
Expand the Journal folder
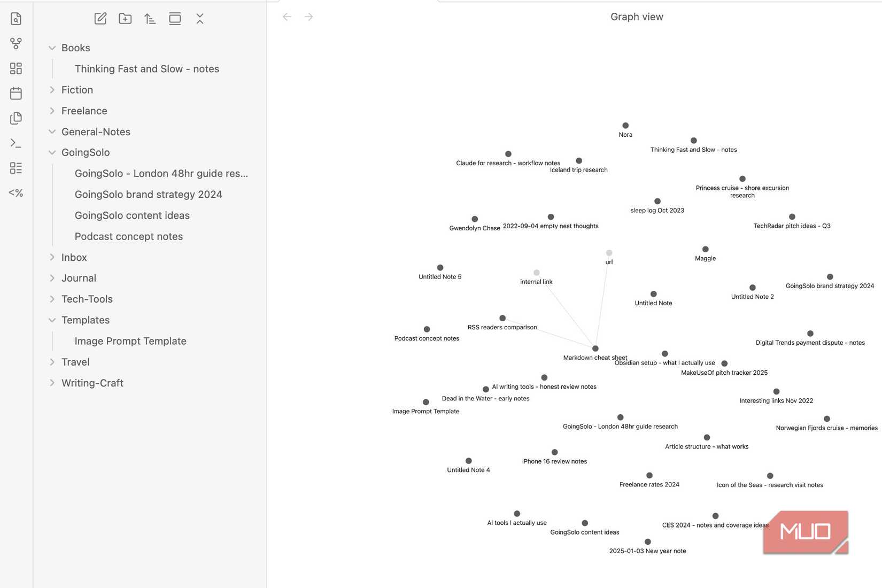[x=52, y=278]
